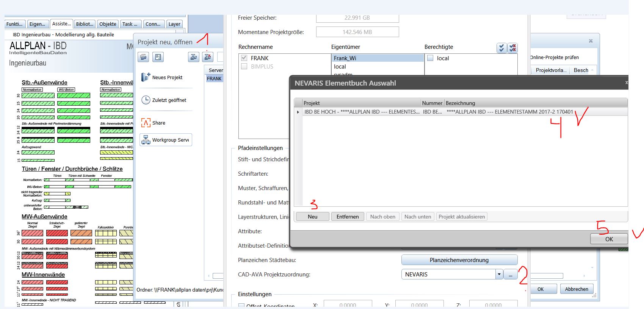Click Projekt aktualisieren button
Image resolution: width=644 pixels, height=309 pixels.
(x=462, y=217)
